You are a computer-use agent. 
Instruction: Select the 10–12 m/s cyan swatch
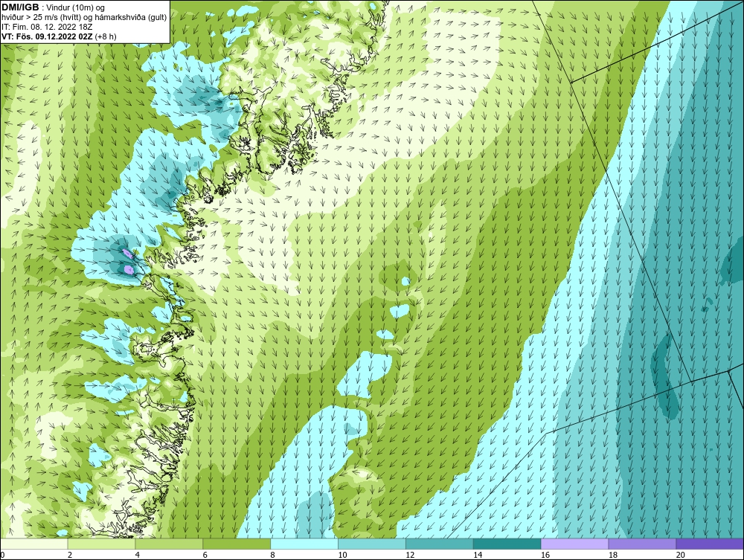[x=372, y=544]
